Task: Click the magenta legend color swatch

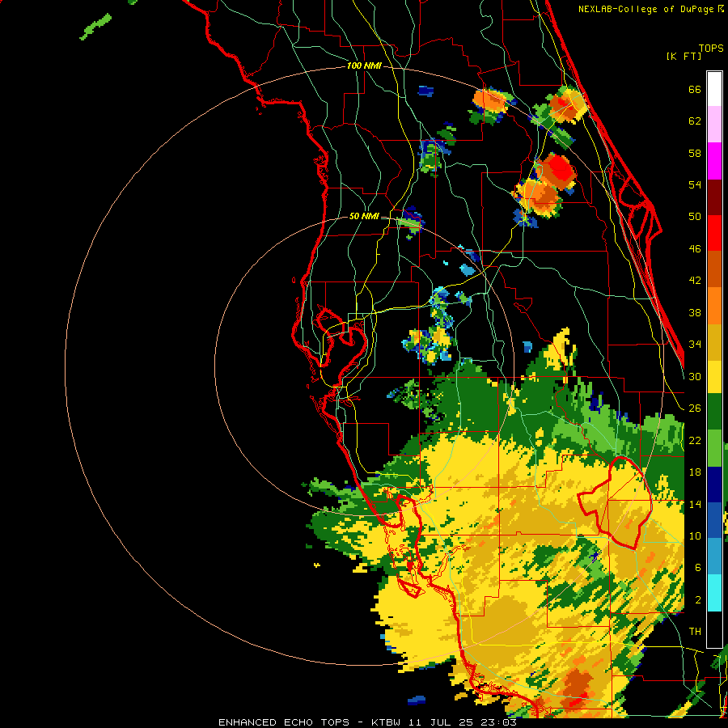Action: (714, 161)
